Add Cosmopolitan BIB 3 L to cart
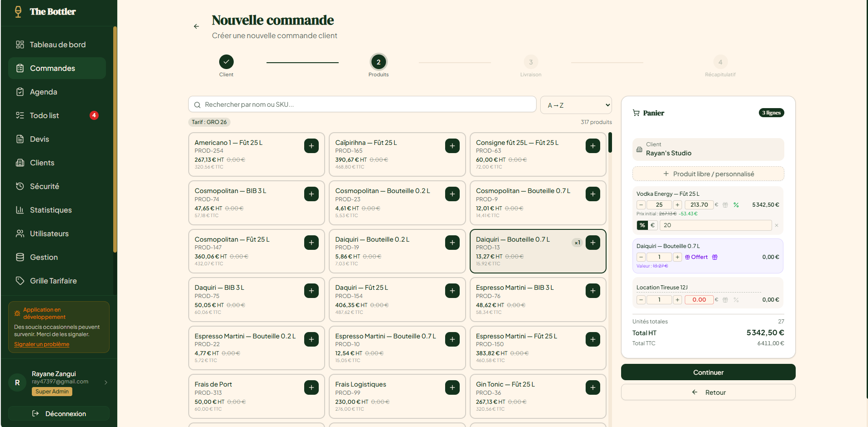Viewport: 868px width, 427px height. click(311, 194)
